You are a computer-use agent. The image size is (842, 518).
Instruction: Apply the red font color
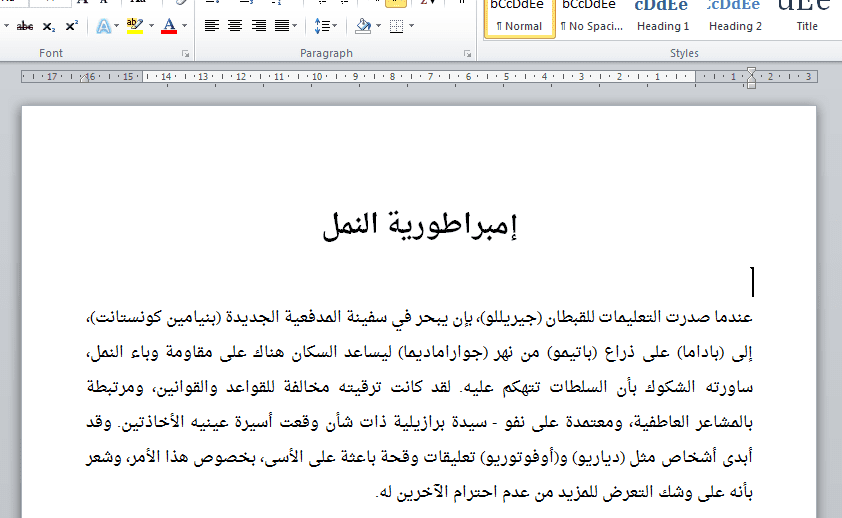click(169, 26)
